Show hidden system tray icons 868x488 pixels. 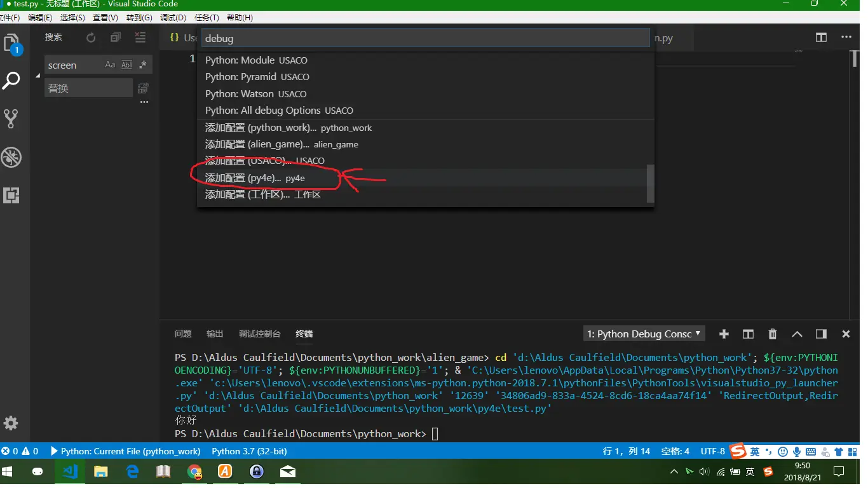pyautogui.click(x=674, y=471)
